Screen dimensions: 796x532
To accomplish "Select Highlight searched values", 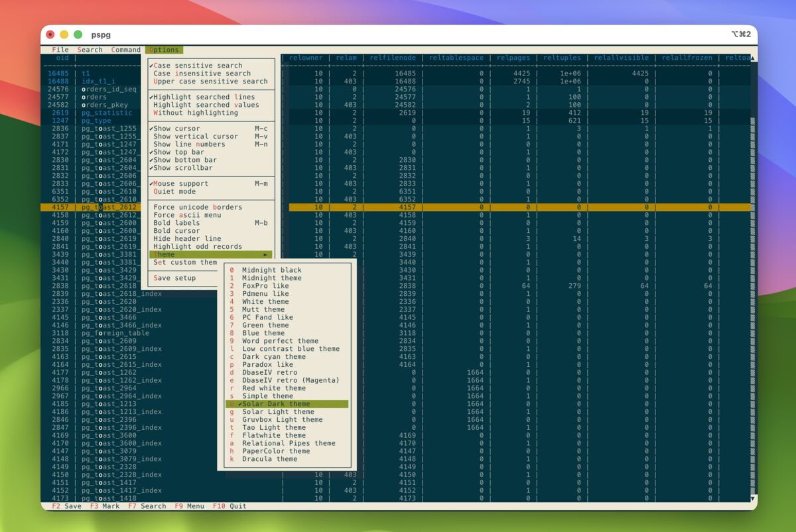I will (212, 105).
